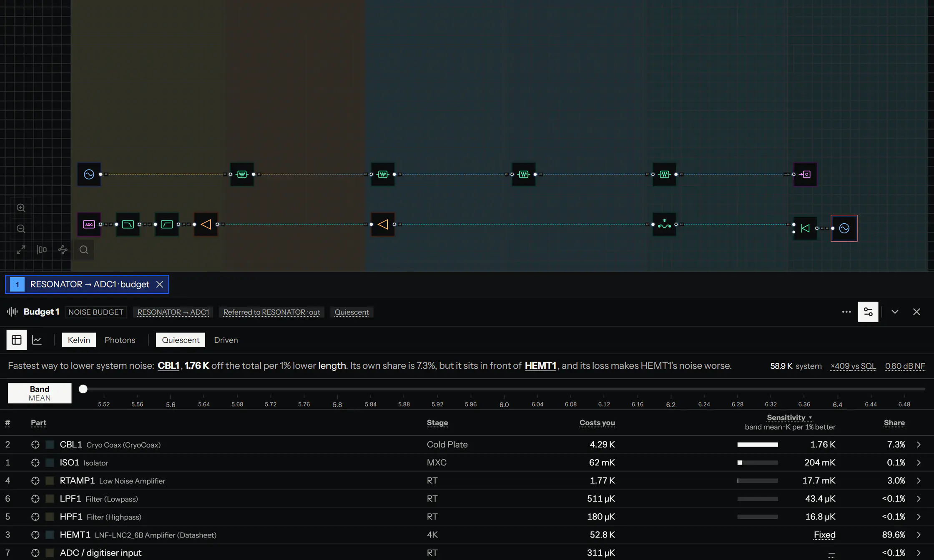Expand the CBL1 Cryo Coax row chevron
This screenshot has width=934, height=560.
pyautogui.click(x=919, y=445)
